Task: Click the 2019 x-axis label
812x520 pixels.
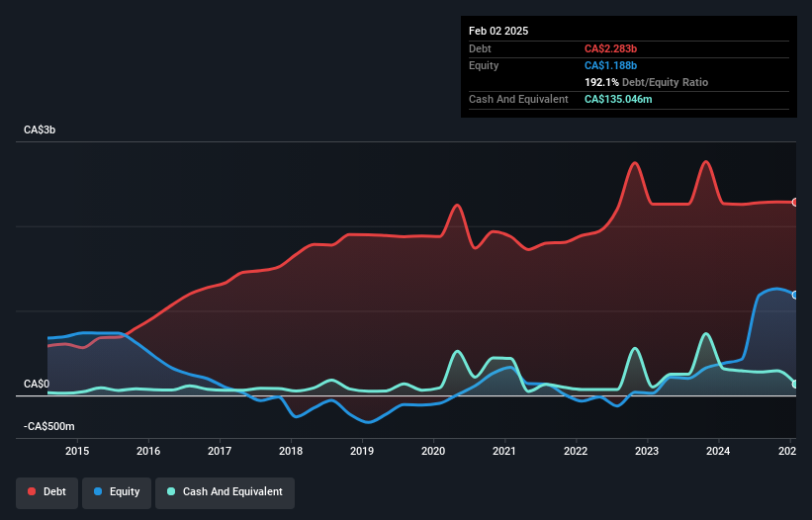Action: coord(362,451)
